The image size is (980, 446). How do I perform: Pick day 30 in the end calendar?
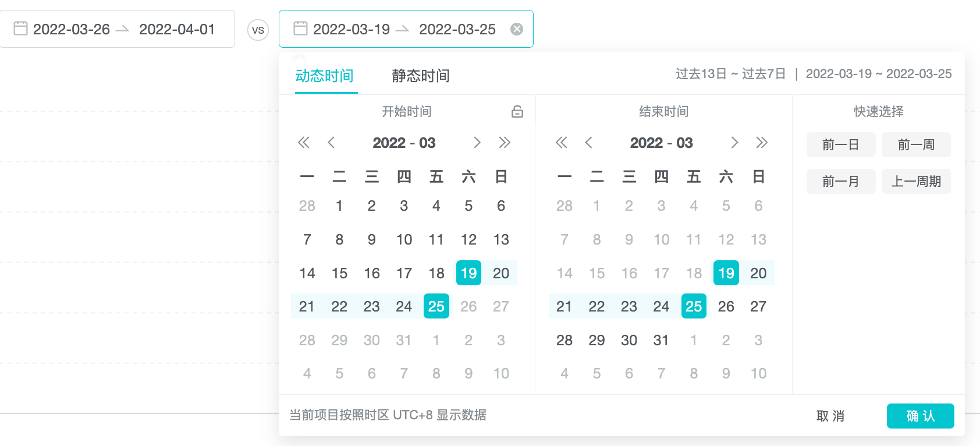pyautogui.click(x=629, y=340)
